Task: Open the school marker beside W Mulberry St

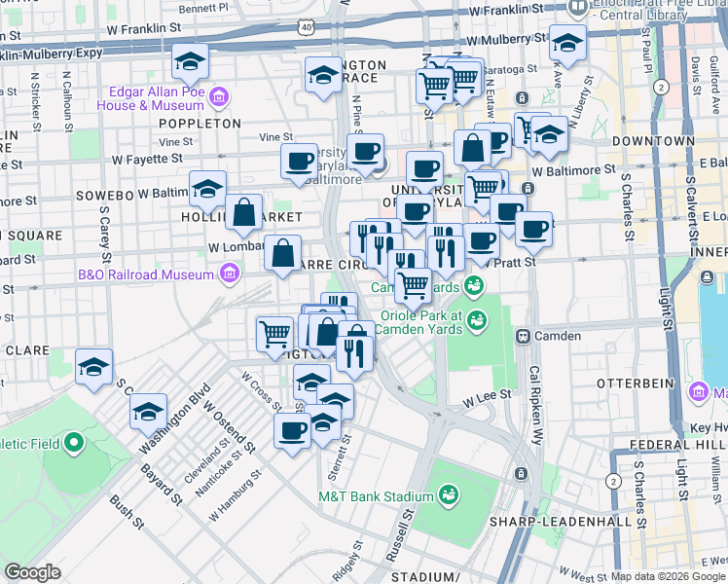Action: [567, 45]
